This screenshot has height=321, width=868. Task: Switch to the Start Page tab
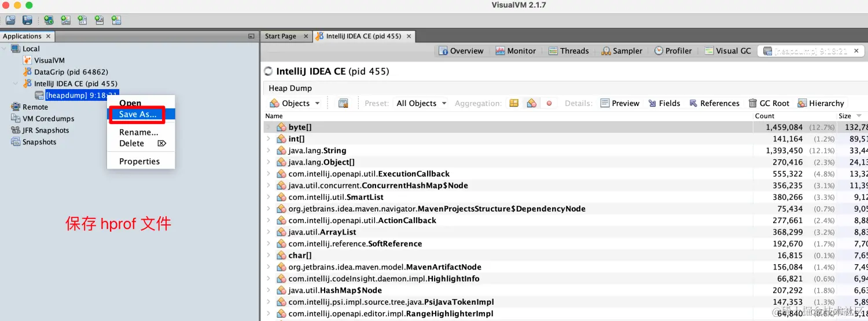coord(281,36)
